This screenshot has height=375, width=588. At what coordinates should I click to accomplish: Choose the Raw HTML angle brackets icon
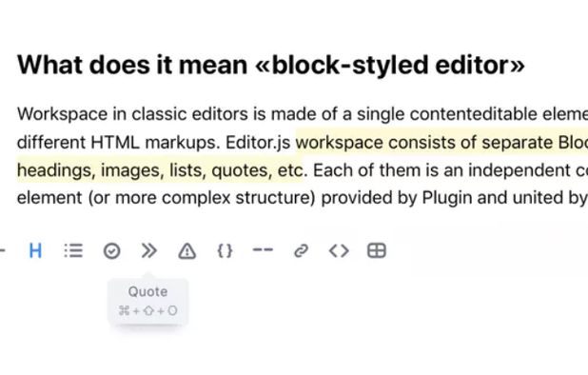(339, 250)
